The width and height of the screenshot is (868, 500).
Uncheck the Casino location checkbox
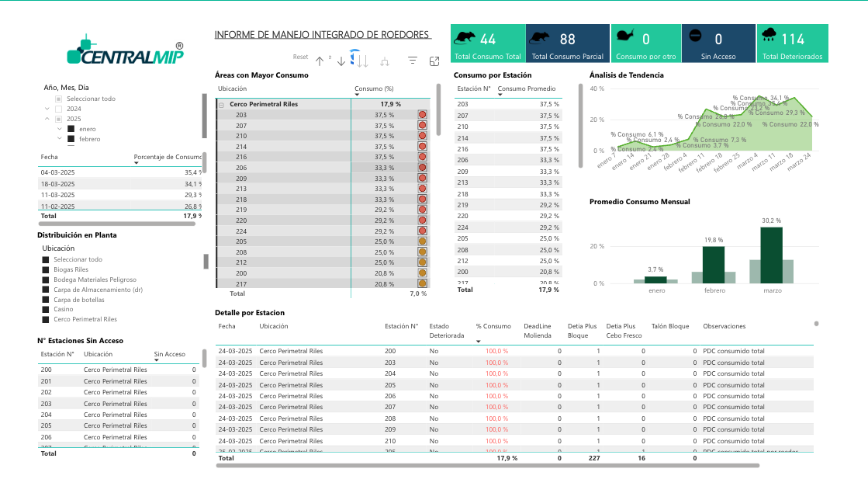[46, 309]
